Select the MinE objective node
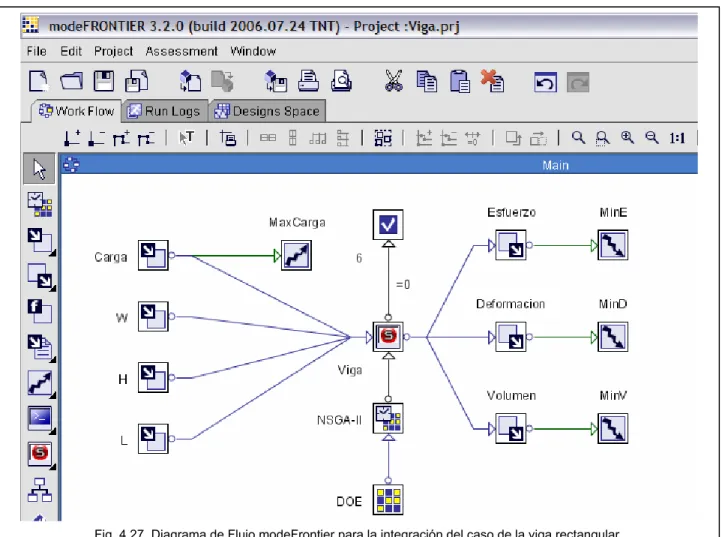The image size is (722, 537). click(x=613, y=245)
